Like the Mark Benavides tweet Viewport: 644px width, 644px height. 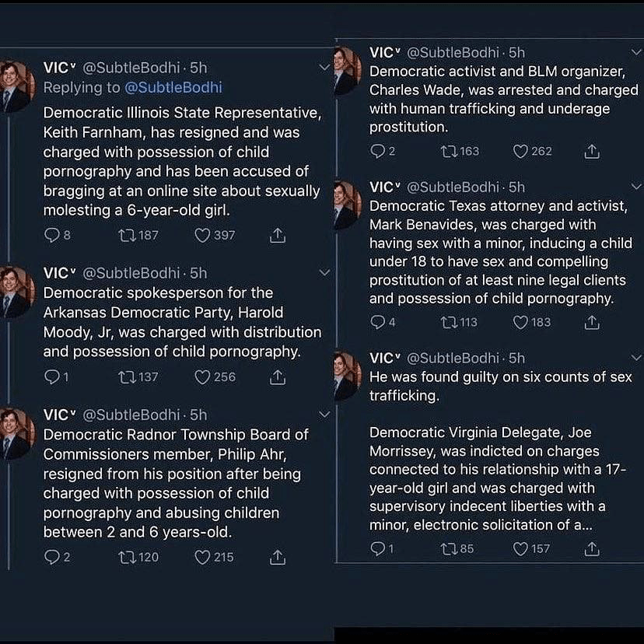pyautogui.click(x=520, y=322)
